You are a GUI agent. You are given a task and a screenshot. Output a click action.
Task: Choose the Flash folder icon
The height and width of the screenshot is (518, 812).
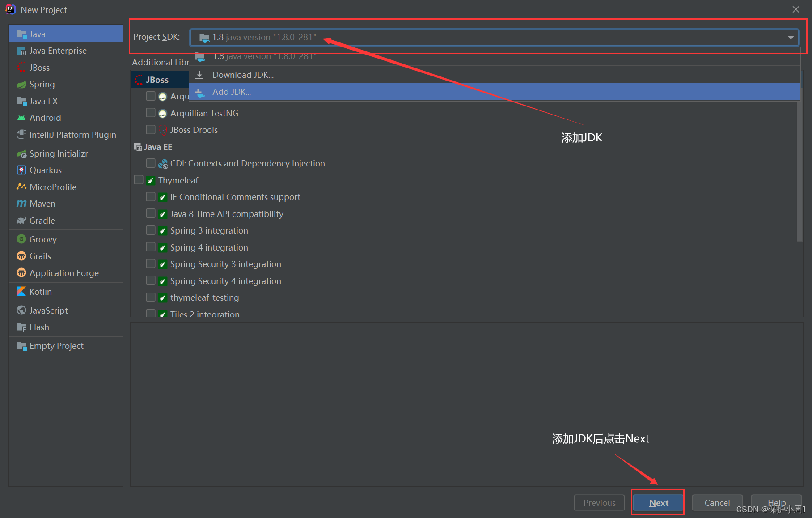[x=21, y=327]
